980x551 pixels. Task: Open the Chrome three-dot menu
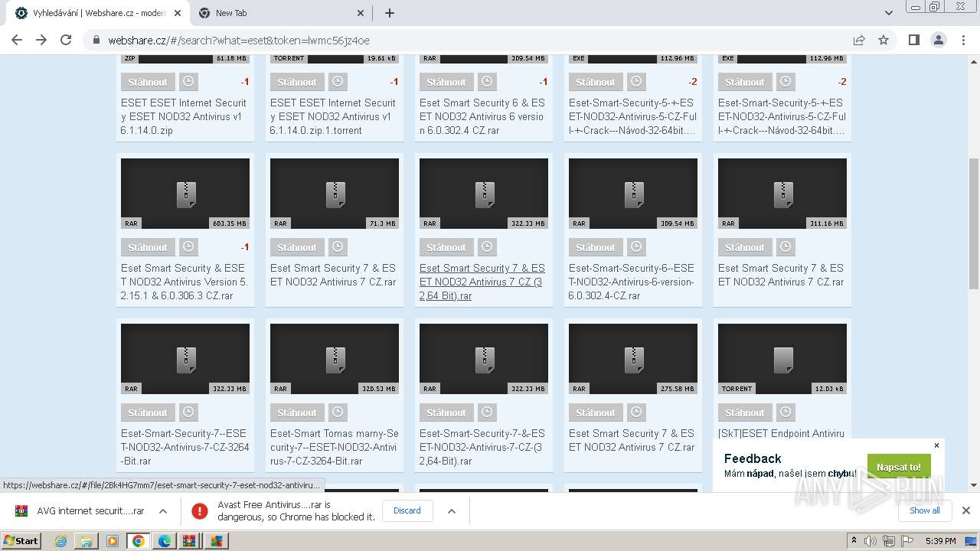click(963, 40)
